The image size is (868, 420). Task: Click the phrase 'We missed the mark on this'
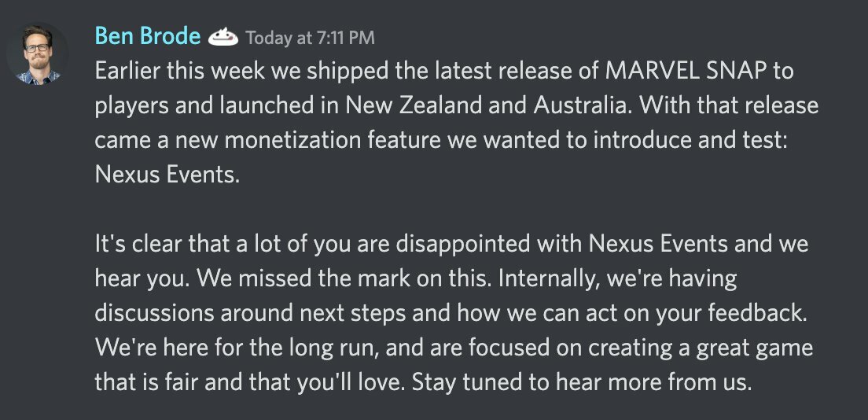point(344,279)
